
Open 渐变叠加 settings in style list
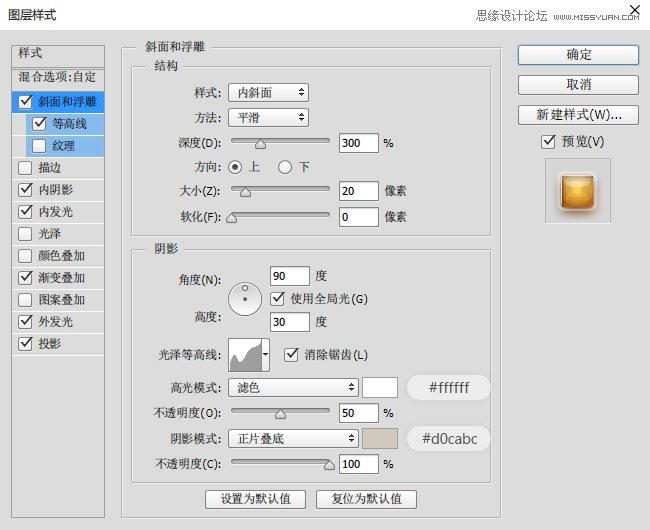[61, 278]
